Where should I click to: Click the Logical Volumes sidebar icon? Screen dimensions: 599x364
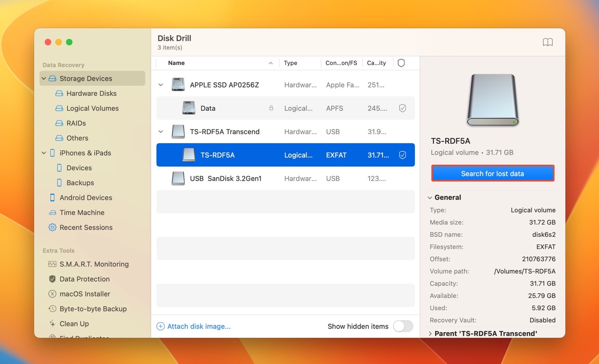coord(59,109)
